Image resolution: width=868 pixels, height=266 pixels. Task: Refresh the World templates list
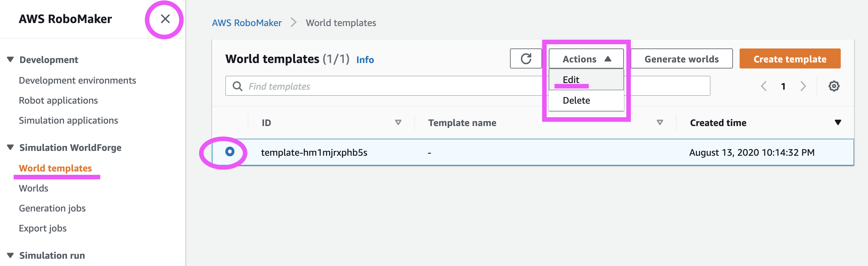click(526, 59)
